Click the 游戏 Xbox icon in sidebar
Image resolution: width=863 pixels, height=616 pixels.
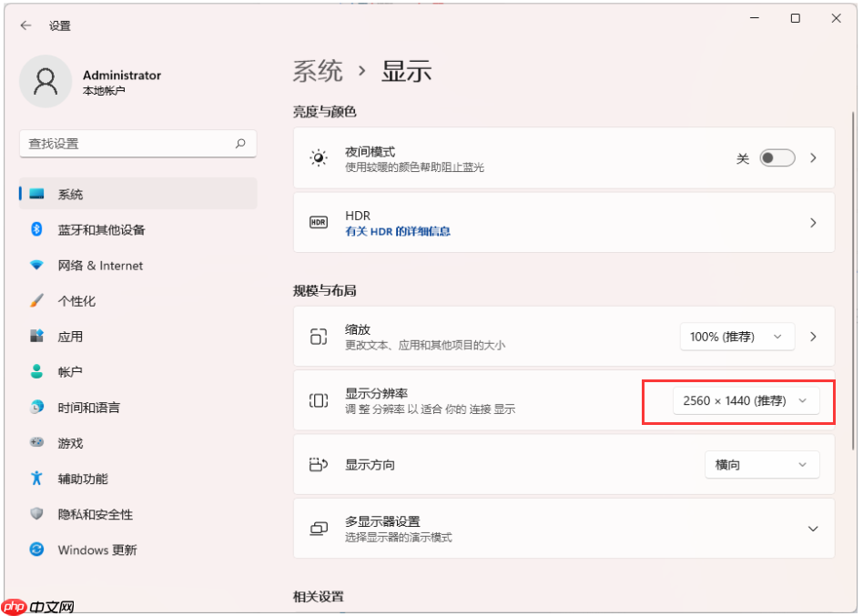pos(36,443)
